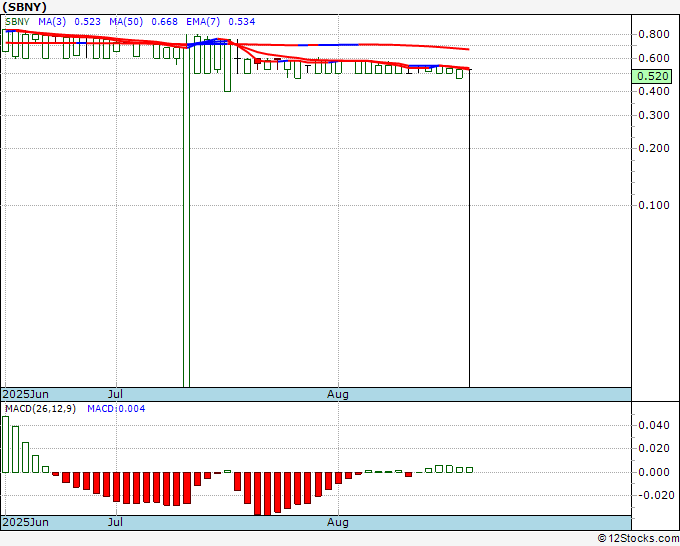The image size is (680, 546).
Task: Click Jul on the MACD axis
Action: pos(115,522)
